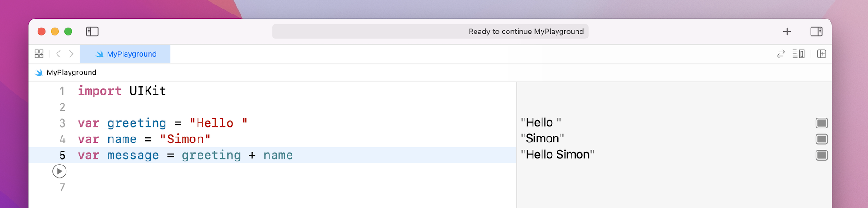868x208 pixels.
Task: Click the "greeting" variable on line 5
Action: click(x=211, y=156)
